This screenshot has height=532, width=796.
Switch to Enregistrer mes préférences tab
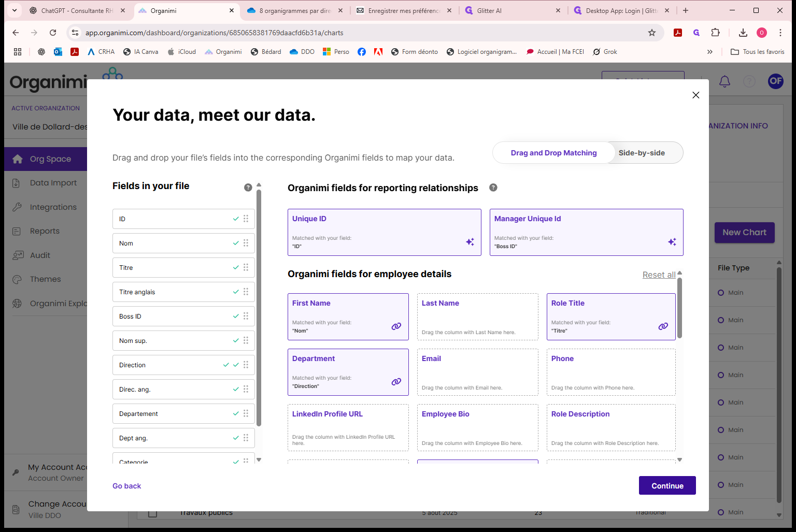[x=404, y=10]
